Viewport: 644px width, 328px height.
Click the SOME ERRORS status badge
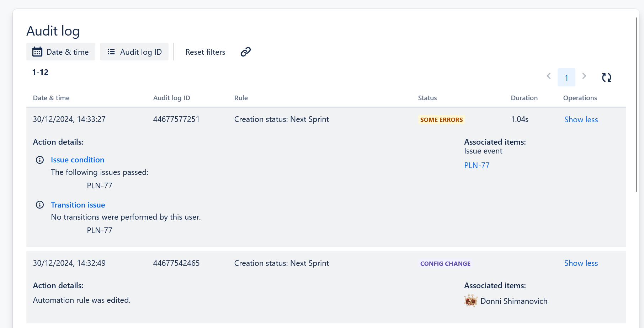[x=441, y=119]
